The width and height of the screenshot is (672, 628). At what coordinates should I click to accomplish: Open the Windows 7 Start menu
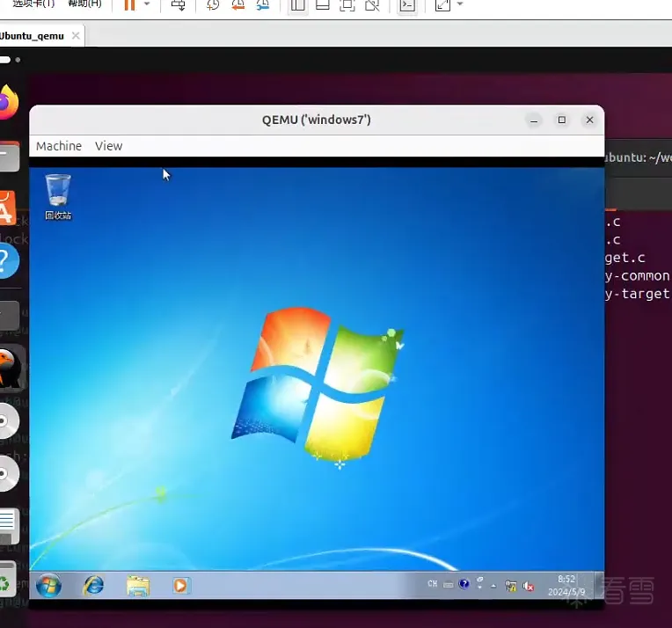click(48, 585)
